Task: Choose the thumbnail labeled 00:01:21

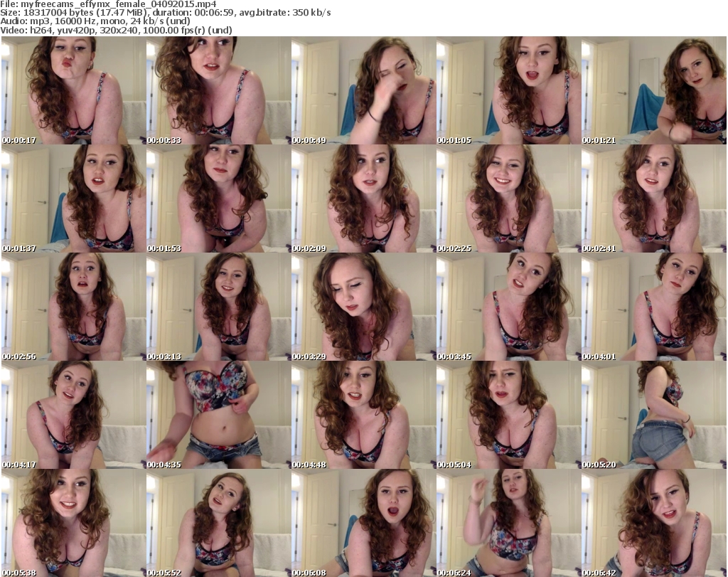Action: [x=654, y=90]
